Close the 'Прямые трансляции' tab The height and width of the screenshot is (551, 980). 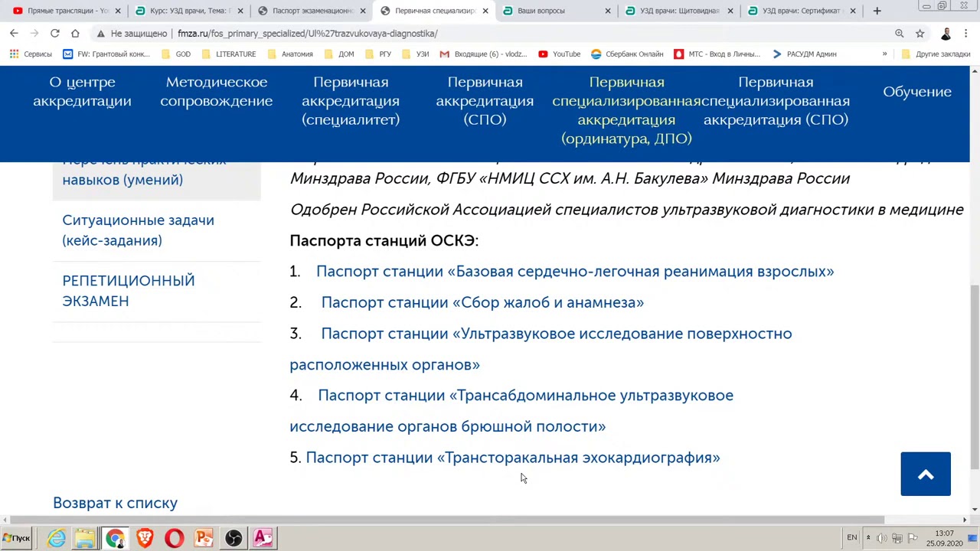[118, 11]
